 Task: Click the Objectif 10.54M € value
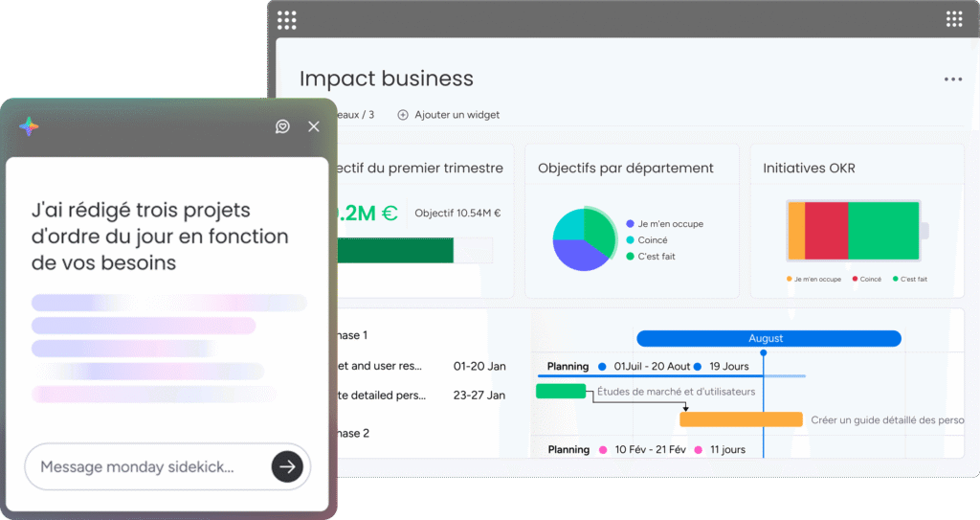(x=457, y=214)
